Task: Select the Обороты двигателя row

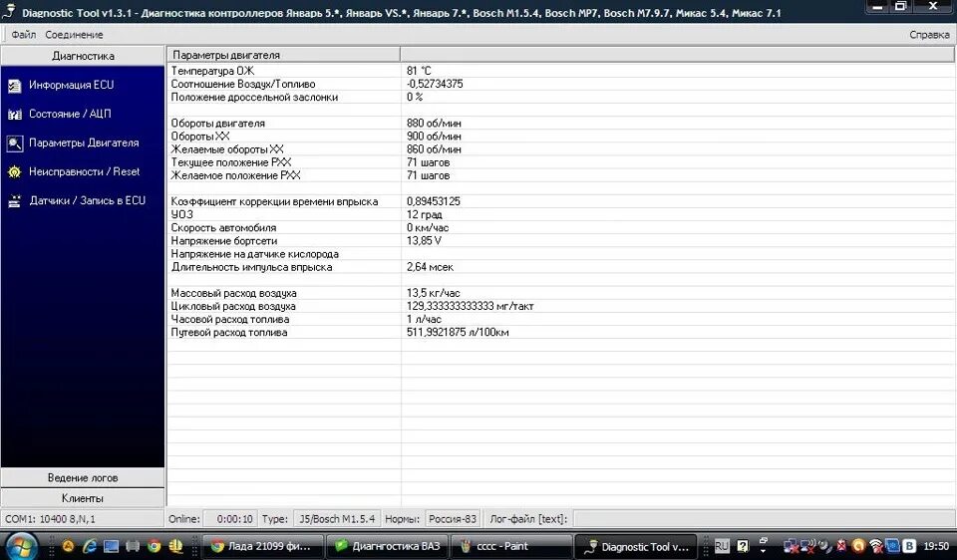Action: click(560, 124)
